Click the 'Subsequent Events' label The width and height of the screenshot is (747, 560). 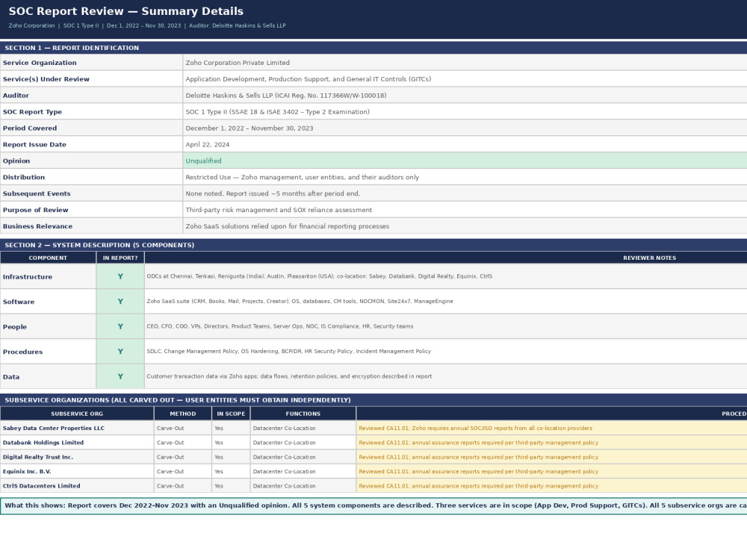coord(37,193)
